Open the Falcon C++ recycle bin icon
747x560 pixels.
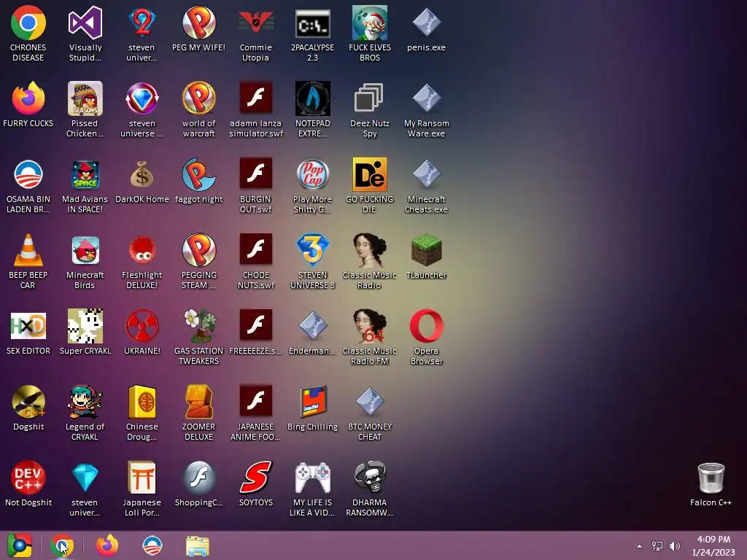point(711,478)
